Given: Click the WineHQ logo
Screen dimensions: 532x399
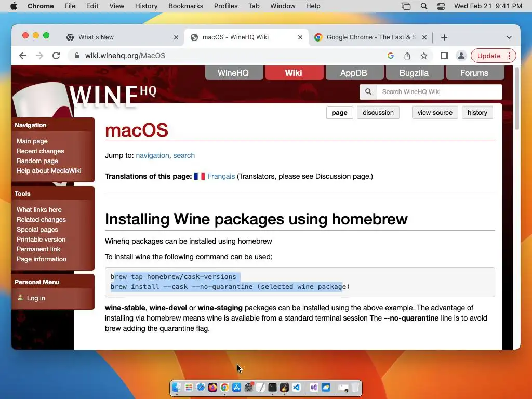Looking at the screenshot, I should [x=113, y=96].
